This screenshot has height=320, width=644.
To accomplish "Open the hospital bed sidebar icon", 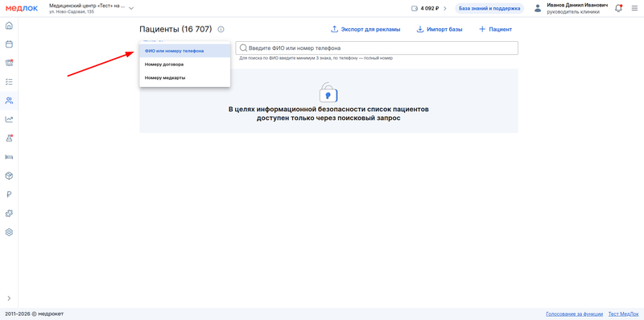I will click(x=9, y=156).
